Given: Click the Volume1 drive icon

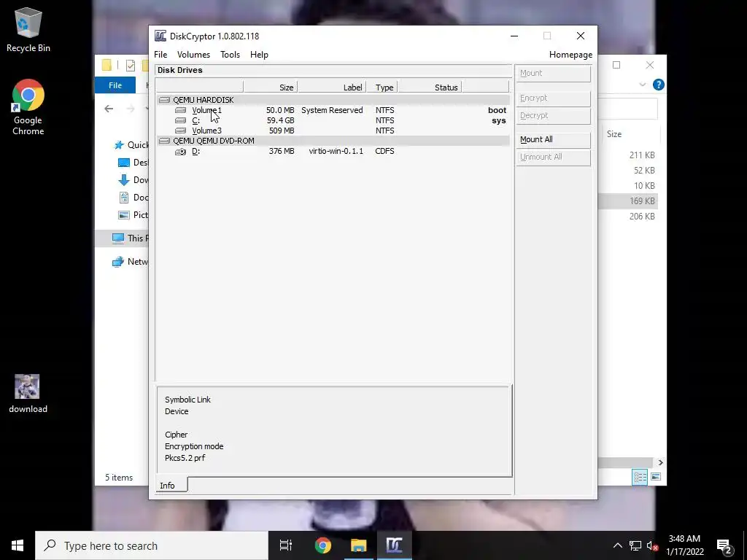Looking at the screenshot, I should (x=181, y=111).
